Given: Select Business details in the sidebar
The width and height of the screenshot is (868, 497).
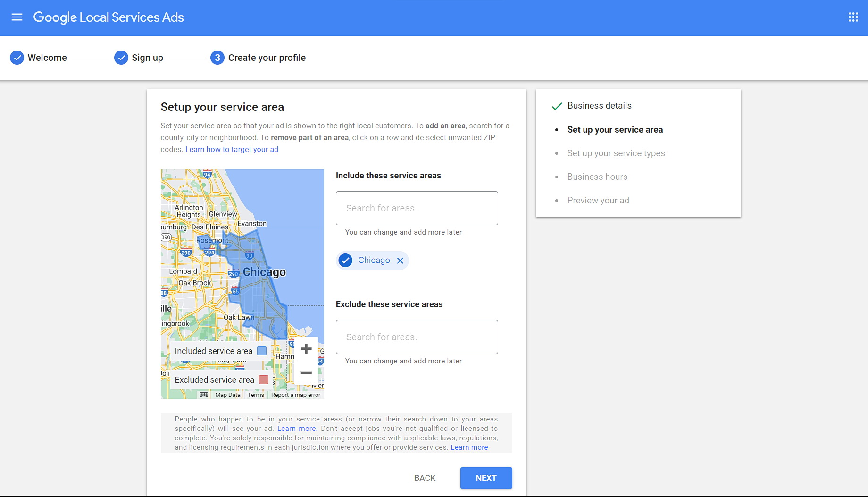Looking at the screenshot, I should [x=599, y=106].
